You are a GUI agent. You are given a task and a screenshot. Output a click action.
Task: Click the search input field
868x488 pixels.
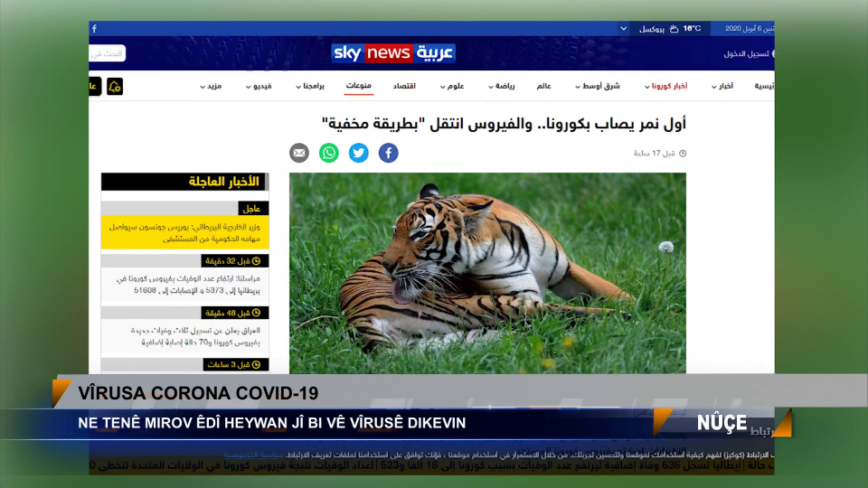[x=107, y=53]
